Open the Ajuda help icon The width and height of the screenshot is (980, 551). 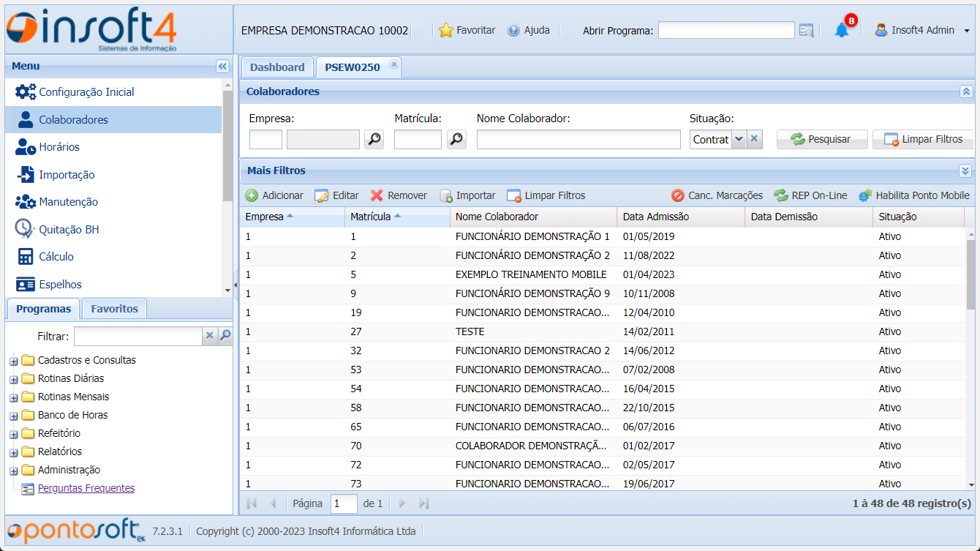(x=513, y=31)
